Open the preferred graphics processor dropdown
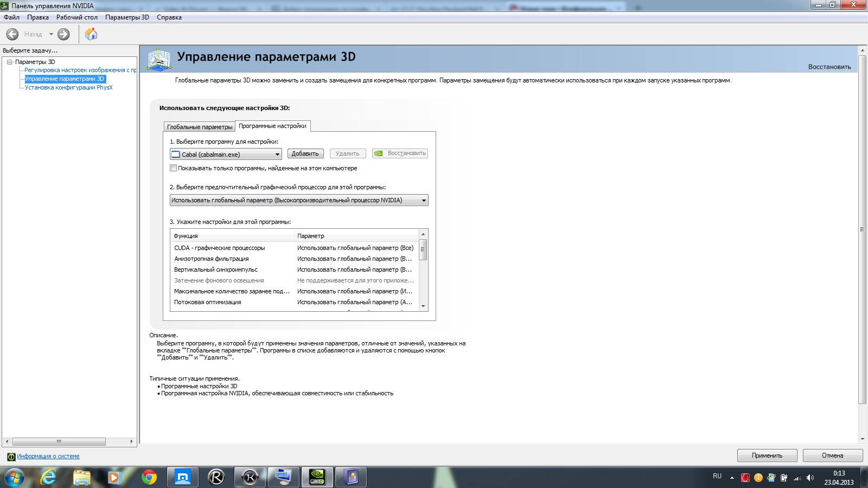868x488 pixels. click(x=299, y=200)
